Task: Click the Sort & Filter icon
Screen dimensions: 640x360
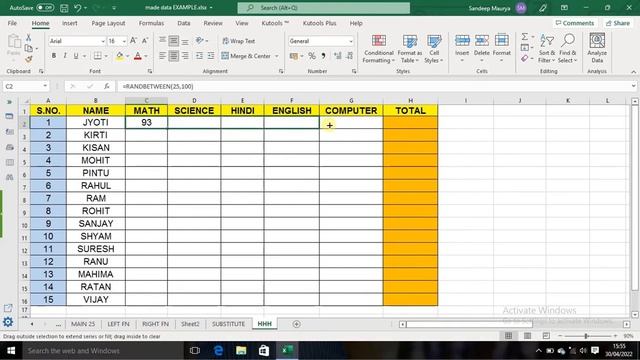Action: [547, 41]
